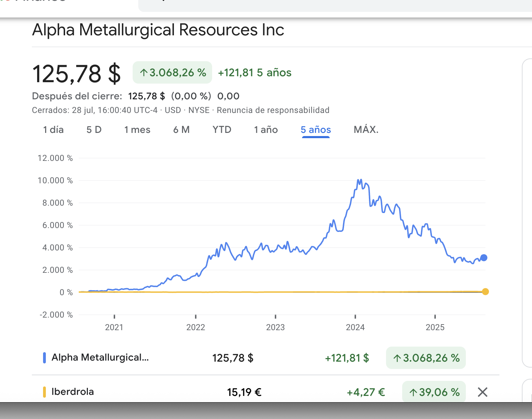Click blue color bar beside Alpha Metallurgical
The width and height of the screenshot is (532, 419).
tap(44, 358)
